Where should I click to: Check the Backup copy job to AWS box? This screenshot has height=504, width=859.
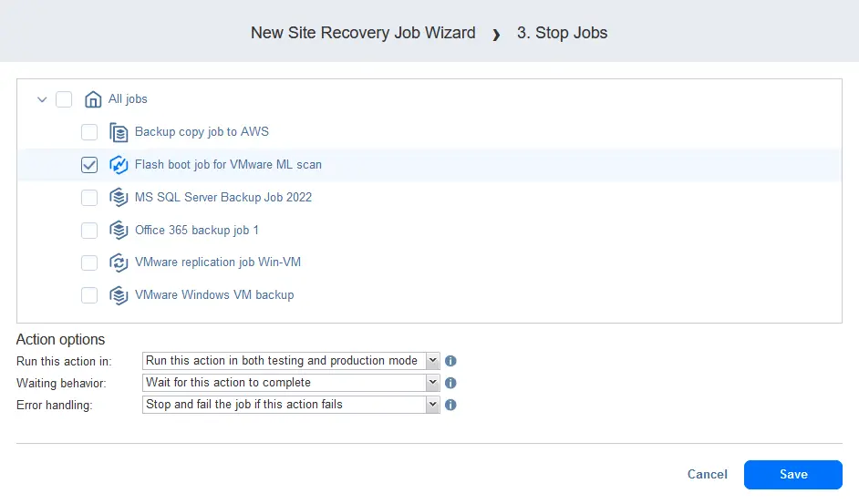click(x=89, y=132)
